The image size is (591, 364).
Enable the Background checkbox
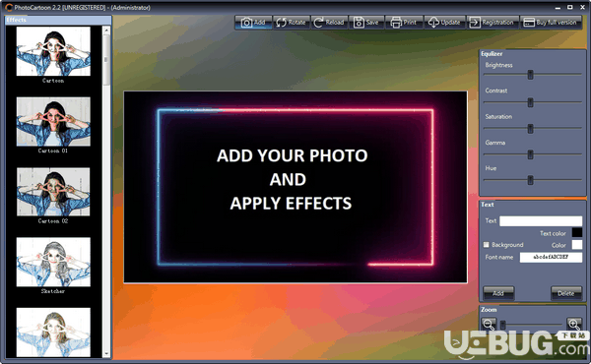tap(486, 245)
